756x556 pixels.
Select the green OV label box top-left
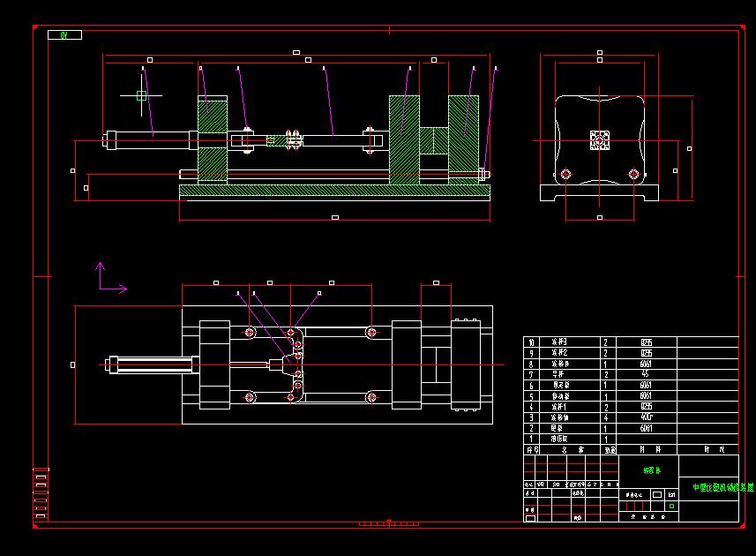[64, 34]
